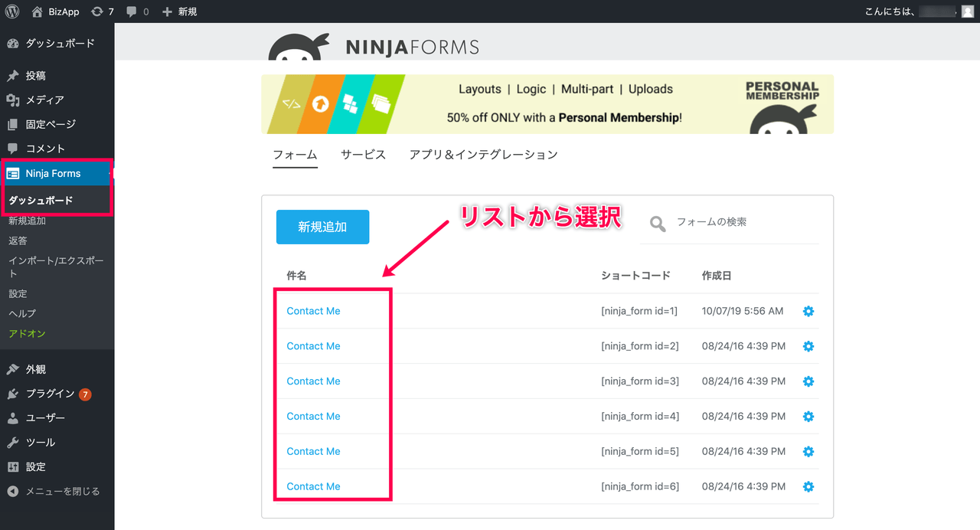Open インポート/エクスポート in the sidebar
Viewport: 980px width, 530px height.
[56, 267]
